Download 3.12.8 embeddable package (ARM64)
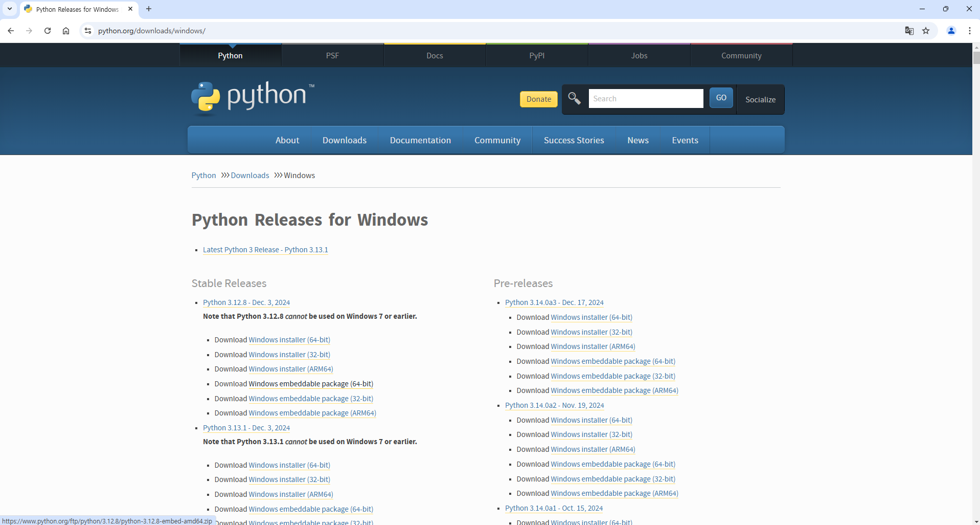The height and width of the screenshot is (525, 980). [312, 413]
